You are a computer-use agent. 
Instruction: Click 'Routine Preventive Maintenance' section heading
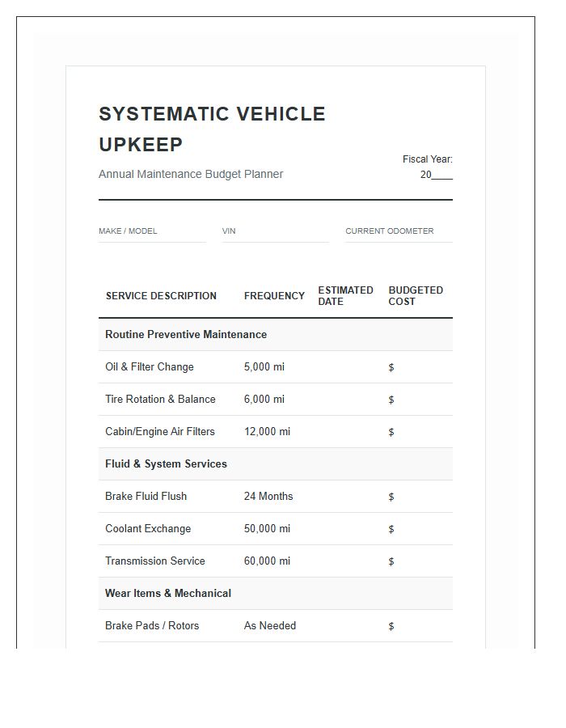coord(186,334)
